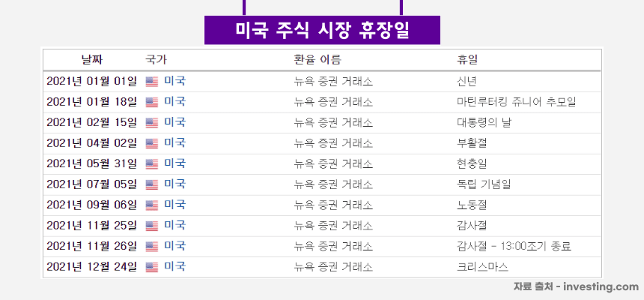Click 뉴욕 증권 거래소 in 02월 15일 row

pos(333,123)
